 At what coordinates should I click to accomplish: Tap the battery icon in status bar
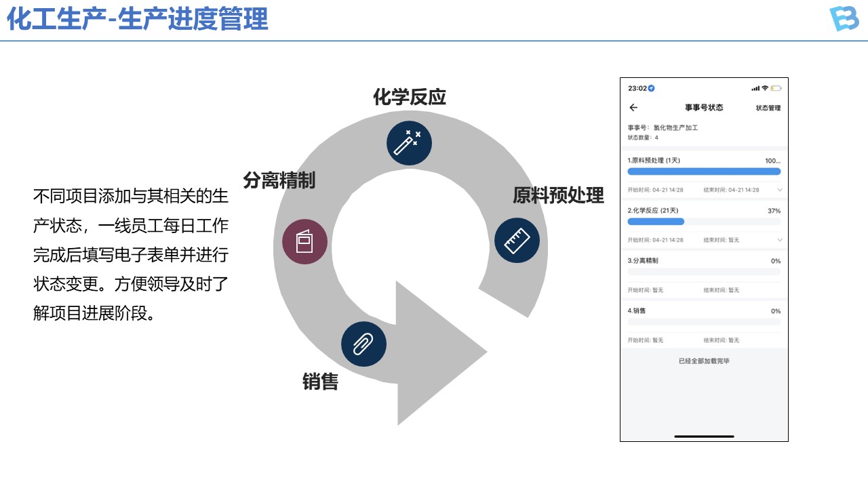[x=776, y=88]
